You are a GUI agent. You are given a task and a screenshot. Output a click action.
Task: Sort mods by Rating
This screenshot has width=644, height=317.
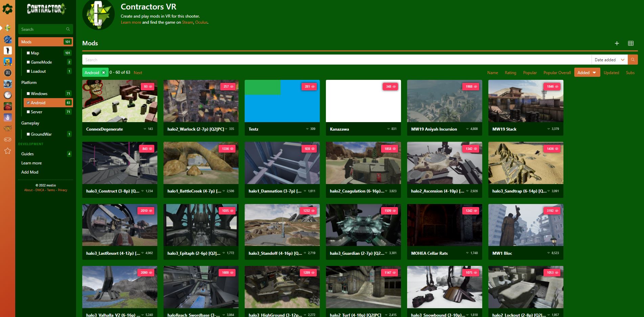(510, 73)
